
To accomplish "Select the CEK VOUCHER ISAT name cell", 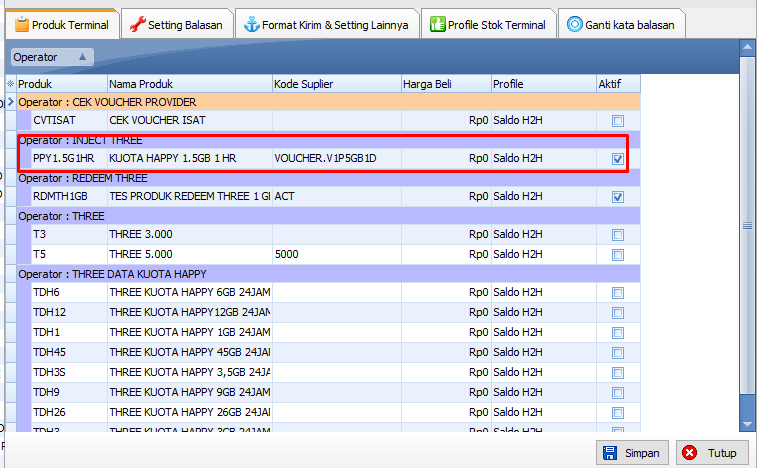I will pyautogui.click(x=190, y=120).
